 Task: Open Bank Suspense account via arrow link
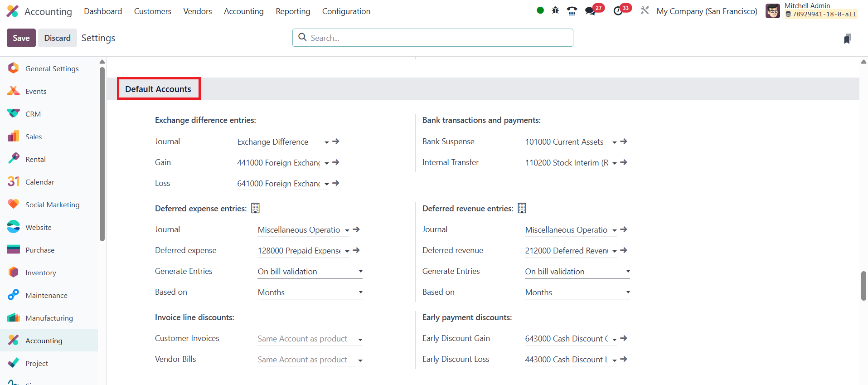624,141
